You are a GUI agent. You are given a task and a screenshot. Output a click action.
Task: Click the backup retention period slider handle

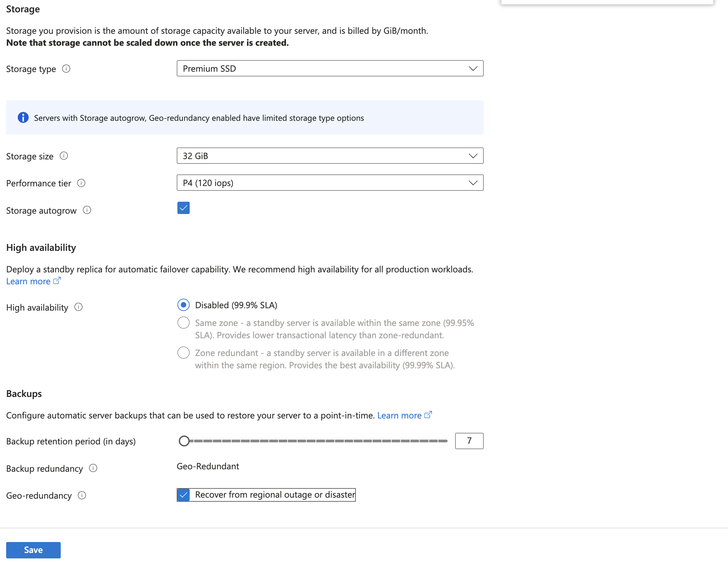tap(184, 441)
